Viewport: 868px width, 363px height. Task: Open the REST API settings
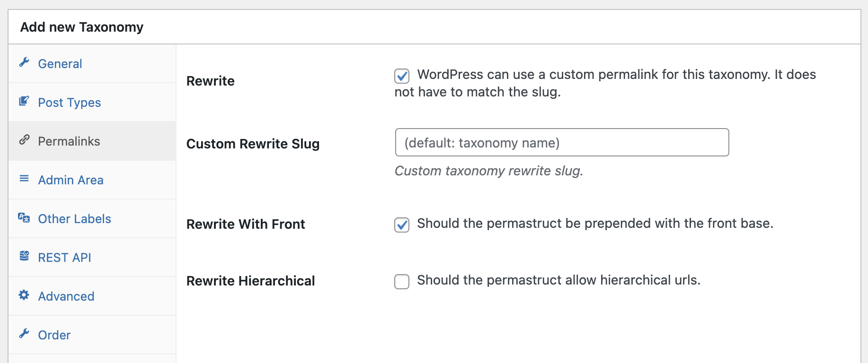tap(64, 257)
